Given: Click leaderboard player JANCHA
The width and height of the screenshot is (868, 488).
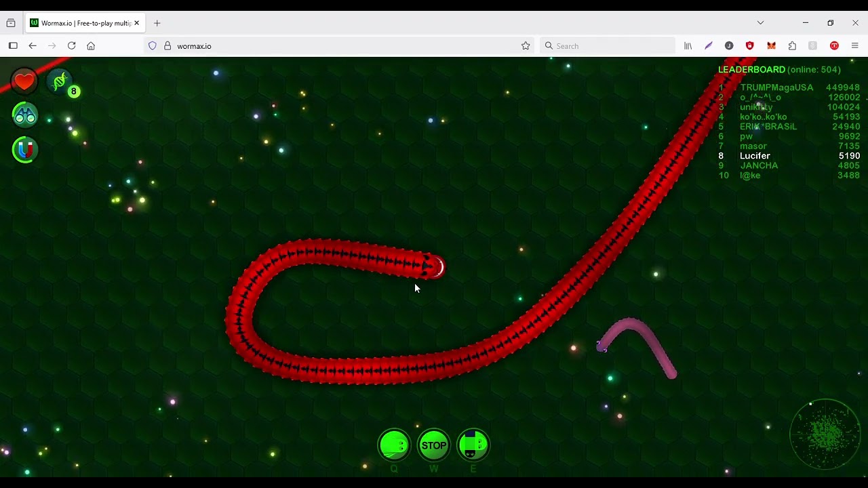Looking at the screenshot, I should pos(759,165).
